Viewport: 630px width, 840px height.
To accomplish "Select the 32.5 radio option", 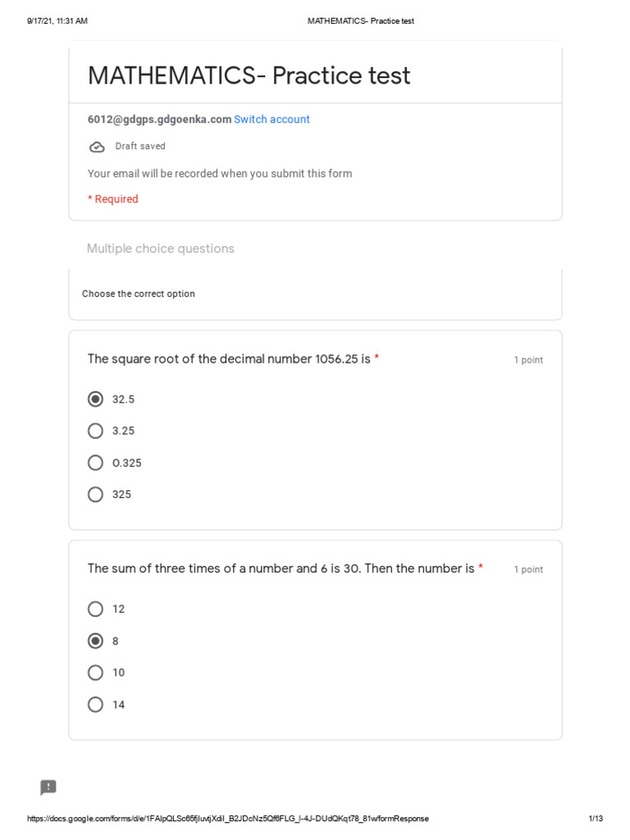I will 96,399.
